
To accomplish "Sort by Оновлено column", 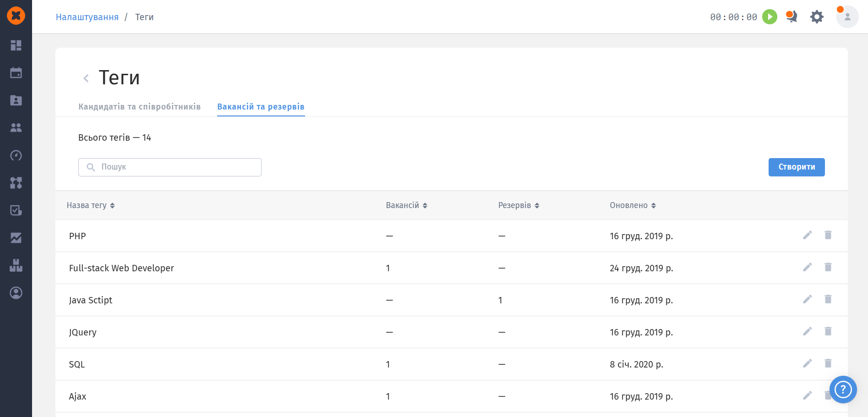I will [633, 205].
